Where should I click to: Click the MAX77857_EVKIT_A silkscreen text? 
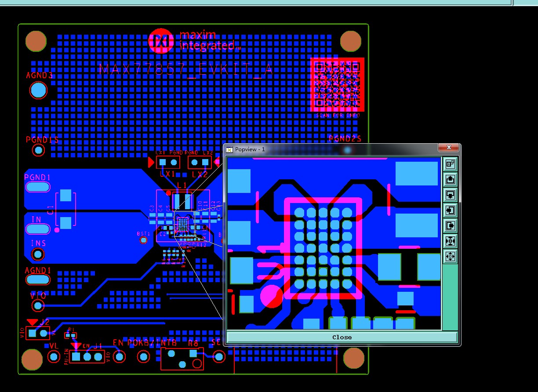[186, 69]
